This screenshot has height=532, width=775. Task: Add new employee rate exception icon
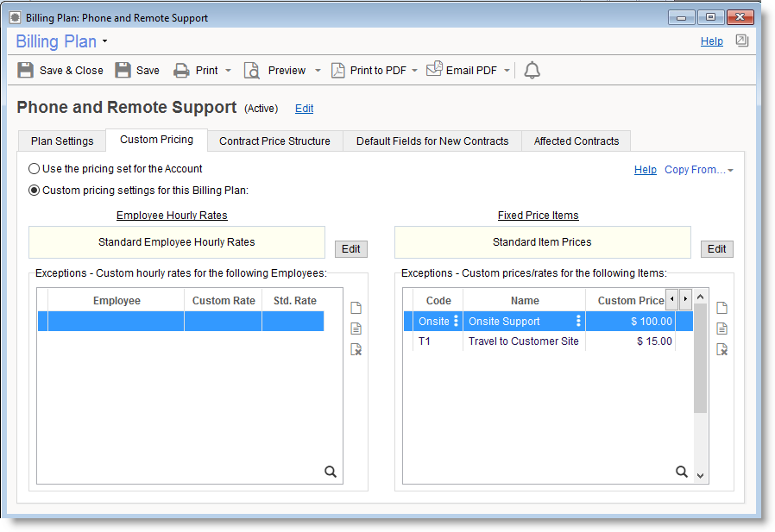click(356, 308)
